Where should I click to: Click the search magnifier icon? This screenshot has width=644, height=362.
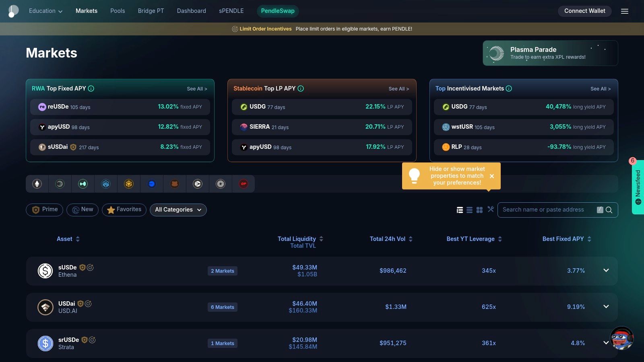[x=609, y=210]
